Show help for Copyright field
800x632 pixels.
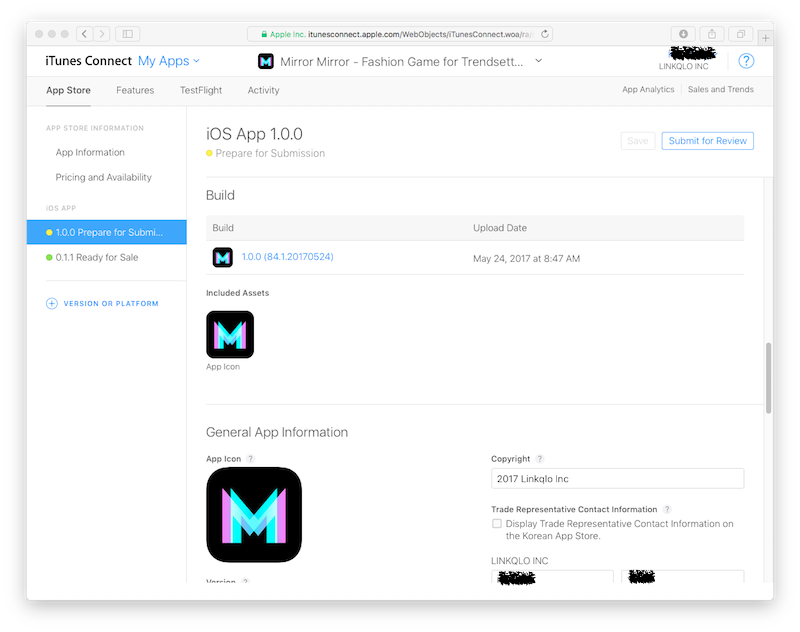(540, 459)
